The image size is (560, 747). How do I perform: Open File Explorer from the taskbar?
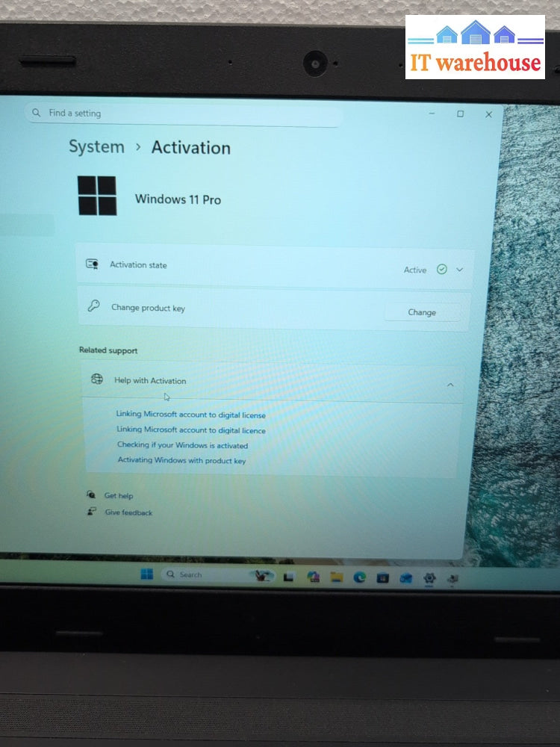(x=337, y=577)
